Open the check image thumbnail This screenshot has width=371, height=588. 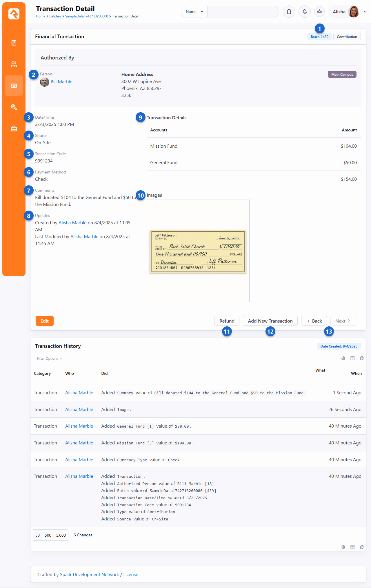point(198,251)
